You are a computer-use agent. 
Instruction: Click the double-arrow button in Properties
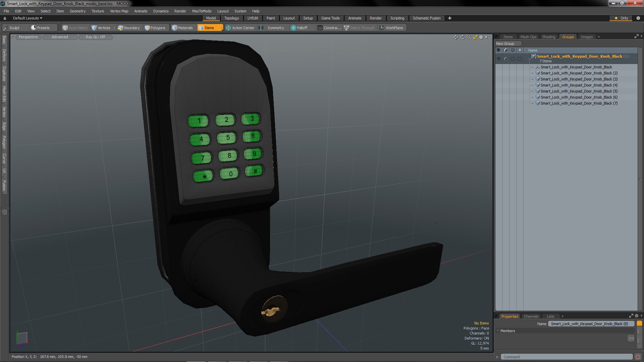[631, 339]
